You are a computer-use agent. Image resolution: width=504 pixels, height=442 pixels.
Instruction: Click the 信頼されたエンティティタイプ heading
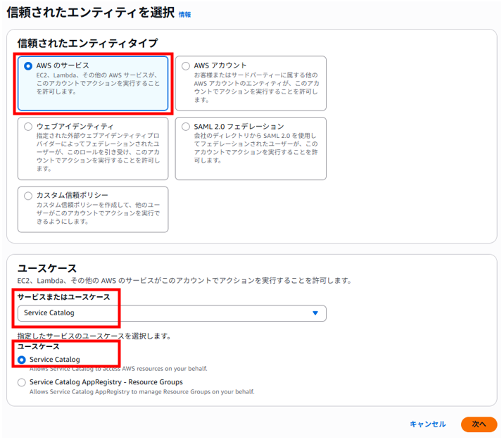click(x=87, y=43)
